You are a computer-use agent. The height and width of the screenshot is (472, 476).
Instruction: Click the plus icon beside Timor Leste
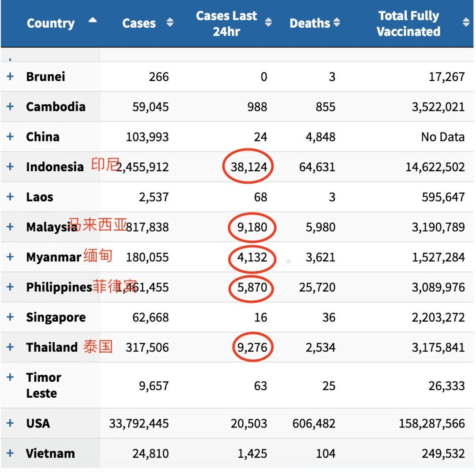point(10,377)
